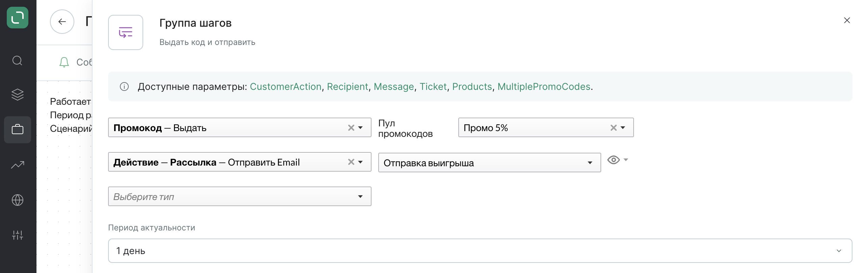Clear the Промокод — Выдать selection
Screen dimensions: 868x273
click(351, 128)
